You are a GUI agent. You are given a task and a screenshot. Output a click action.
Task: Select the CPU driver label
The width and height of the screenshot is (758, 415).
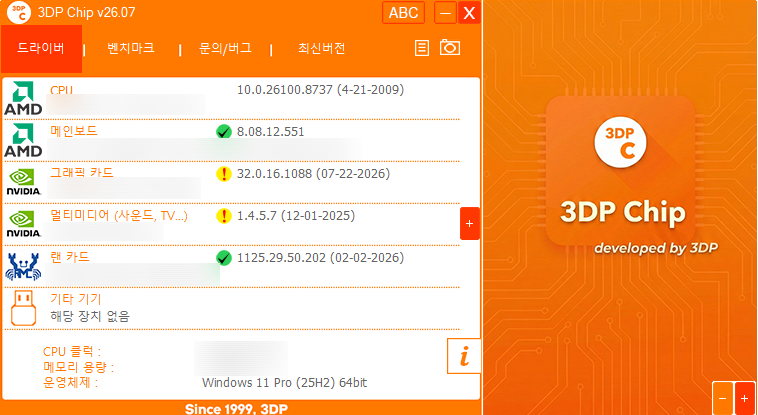click(61, 90)
